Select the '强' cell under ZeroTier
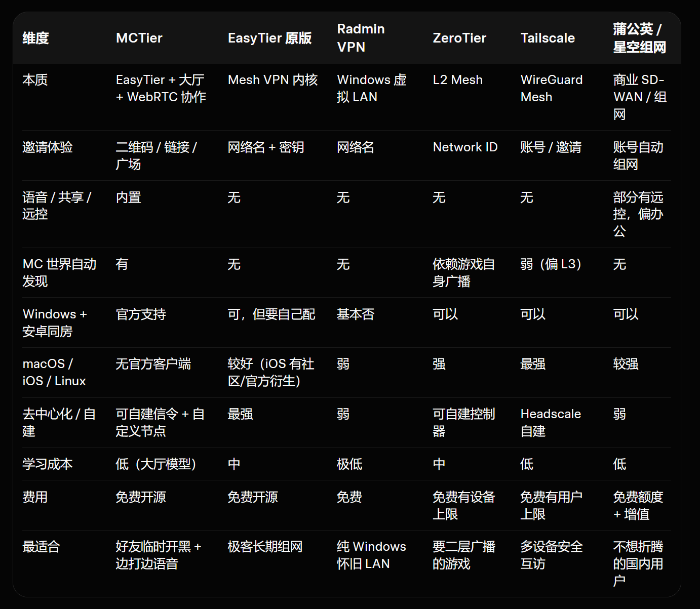 pyautogui.click(x=439, y=364)
